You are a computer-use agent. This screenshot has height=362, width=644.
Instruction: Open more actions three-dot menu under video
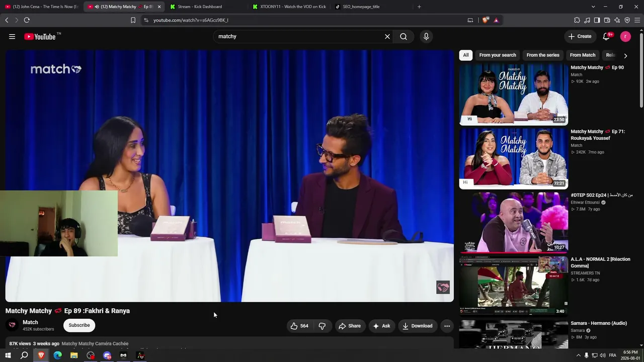point(447,326)
